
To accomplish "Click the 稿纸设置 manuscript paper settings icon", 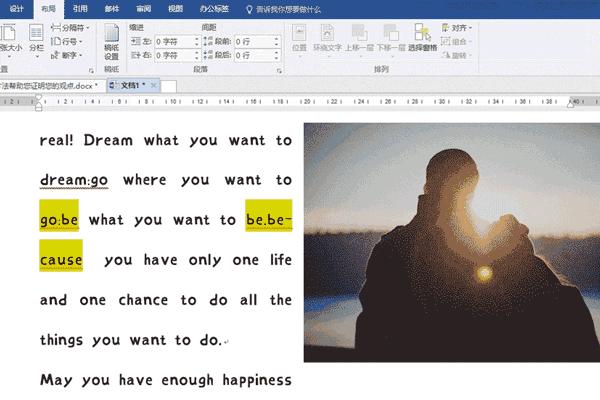I will pyautogui.click(x=111, y=41).
